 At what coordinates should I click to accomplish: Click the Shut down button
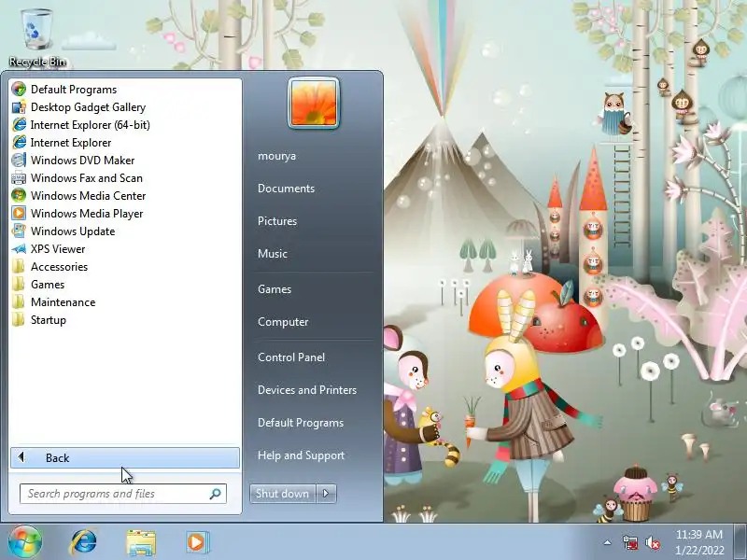tap(283, 494)
